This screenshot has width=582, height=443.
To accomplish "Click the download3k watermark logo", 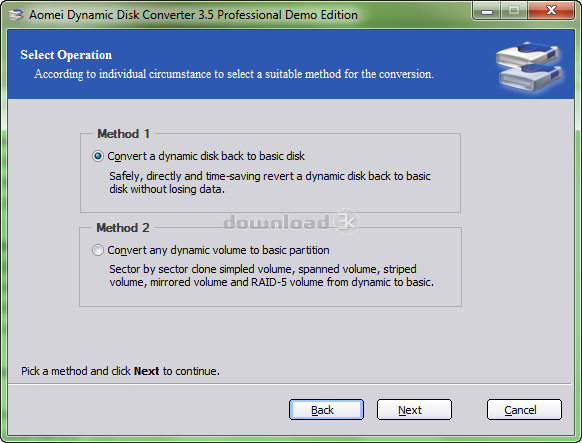I will point(291,222).
